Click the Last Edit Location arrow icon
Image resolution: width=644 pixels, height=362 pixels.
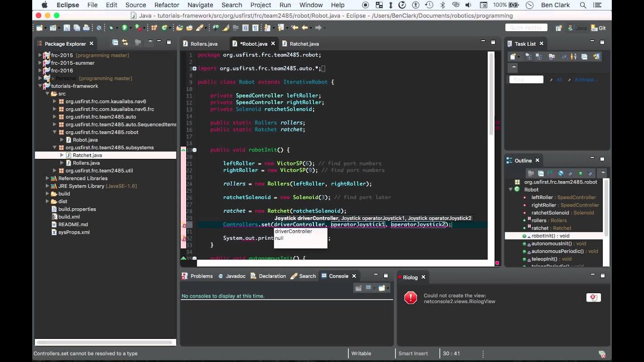[294, 28]
